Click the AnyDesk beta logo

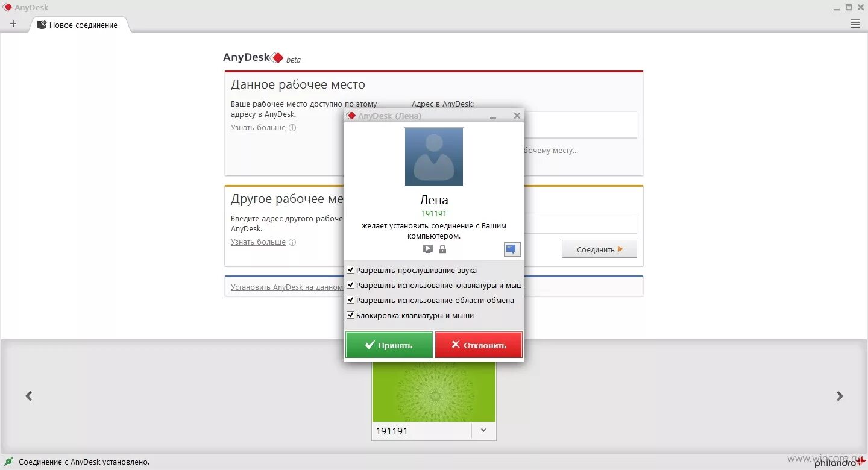click(x=262, y=58)
